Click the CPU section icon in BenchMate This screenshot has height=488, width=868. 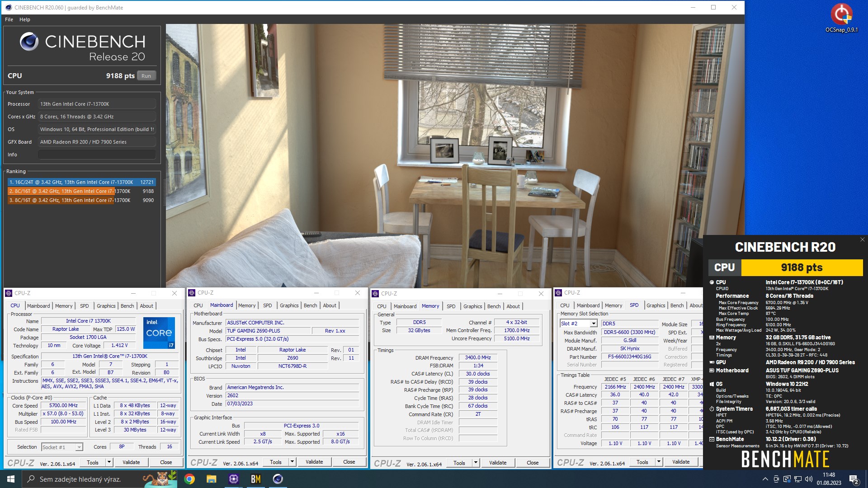click(712, 282)
